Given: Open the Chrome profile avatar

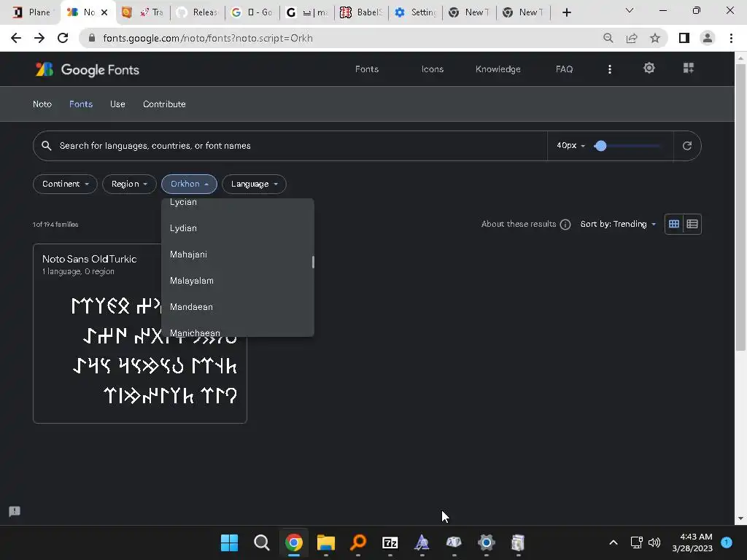Looking at the screenshot, I should [708, 38].
